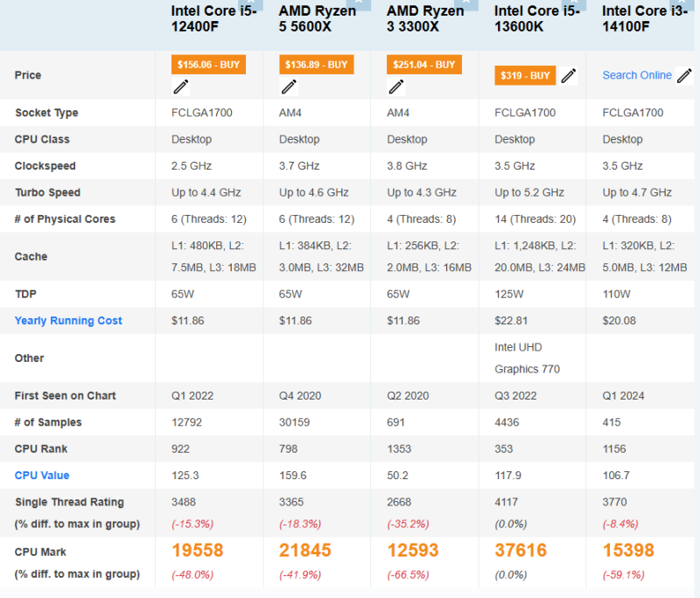The width and height of the screenshot is (700, 598).
Task: Open the Intel Core i5-13600K heading
Action: [x=534, y=18]
